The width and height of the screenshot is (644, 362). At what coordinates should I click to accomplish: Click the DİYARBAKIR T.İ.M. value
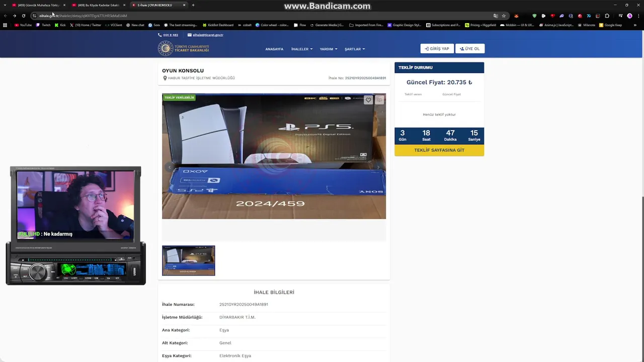click(x=237, y=317)
